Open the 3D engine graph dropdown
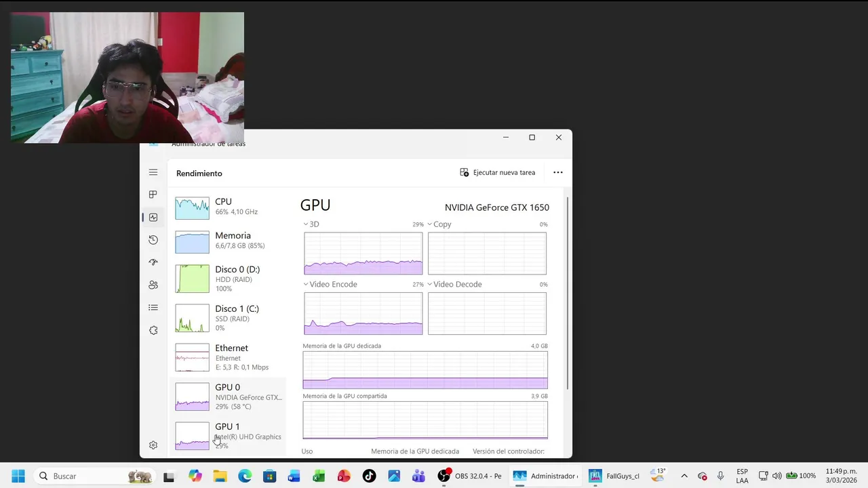The image size is (868, 488). coord(311,224)
